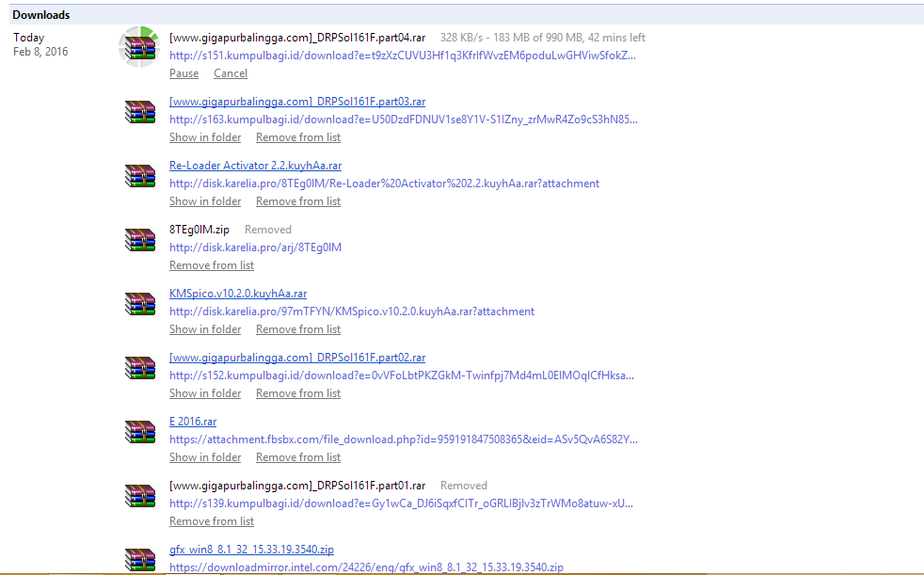Remove DRPSol161F.part02.rar from list
Image resolution: width=924 pixels, height=575 pixels.
(298, 393)
